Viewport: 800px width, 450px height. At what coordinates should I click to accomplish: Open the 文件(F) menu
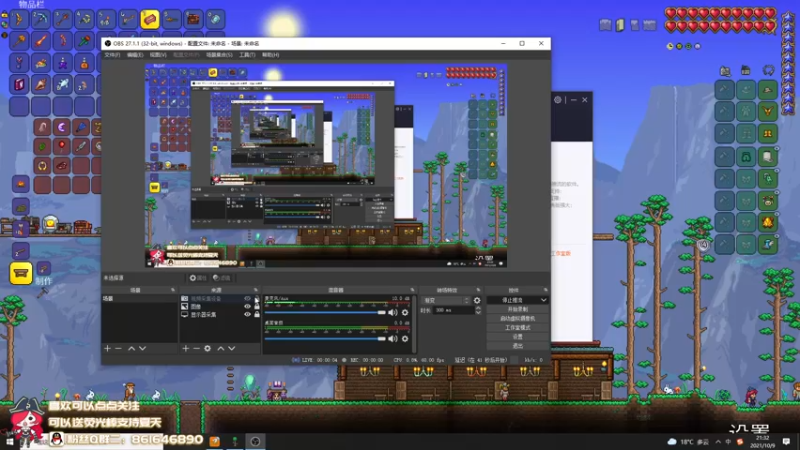tap(112, 55)
